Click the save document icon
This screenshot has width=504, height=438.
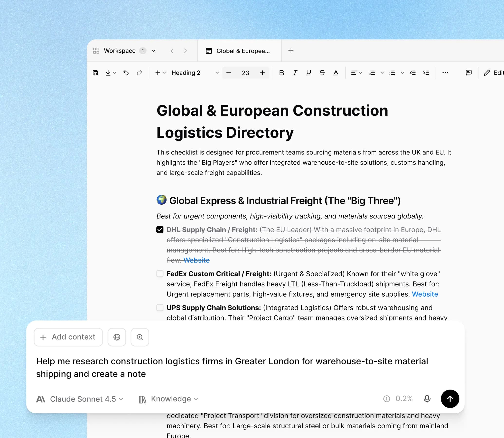point(95,73)
